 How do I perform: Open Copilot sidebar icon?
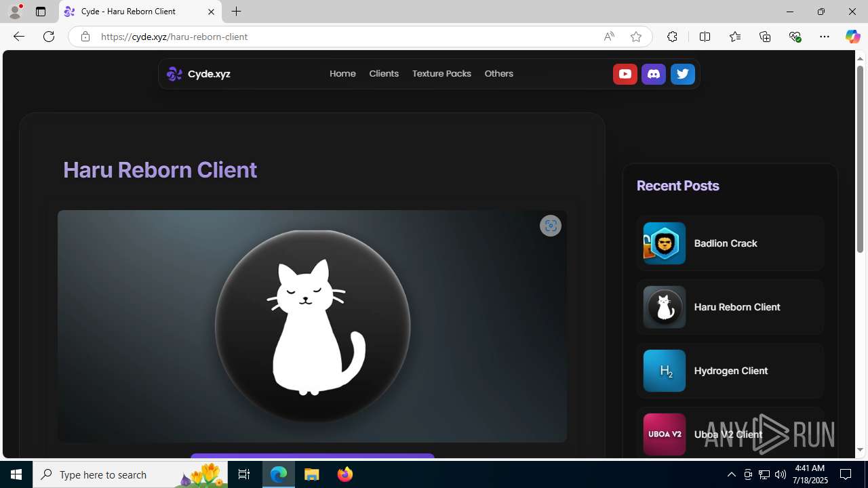coord(852,37)
